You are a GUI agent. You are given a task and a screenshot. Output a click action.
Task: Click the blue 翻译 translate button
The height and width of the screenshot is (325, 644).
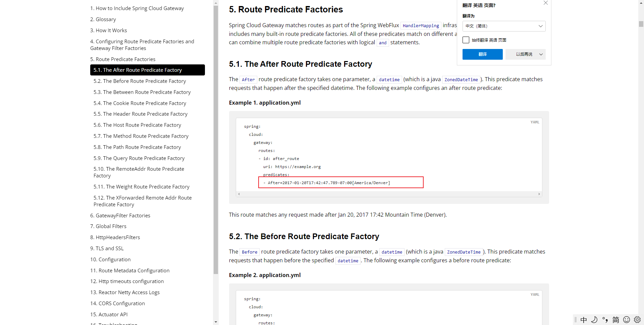(482, 54)
